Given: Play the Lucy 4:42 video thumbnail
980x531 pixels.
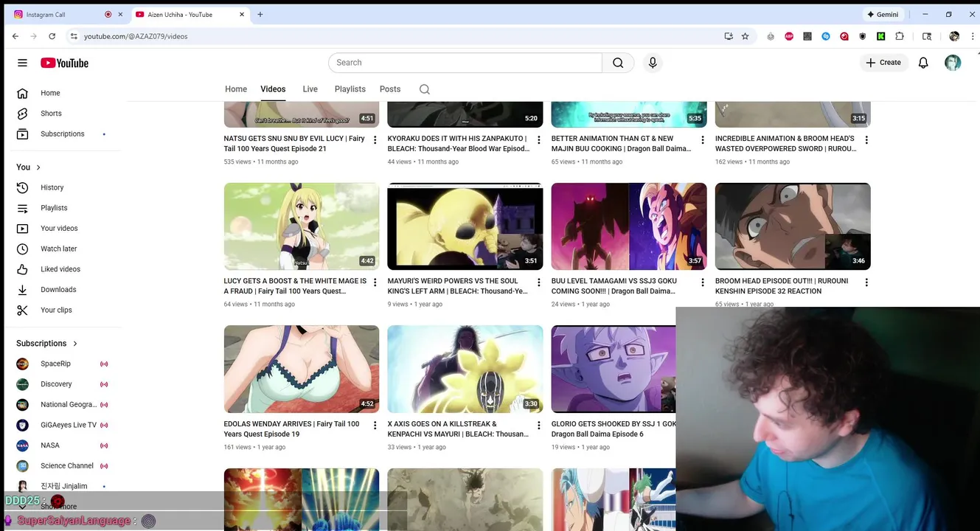Looking at the screenshot, I should [302, 226].
